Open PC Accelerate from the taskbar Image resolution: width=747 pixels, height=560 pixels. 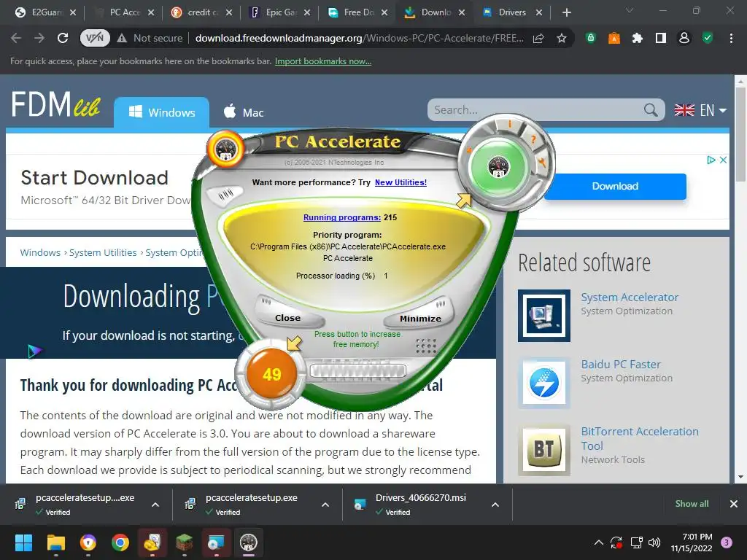249,542
